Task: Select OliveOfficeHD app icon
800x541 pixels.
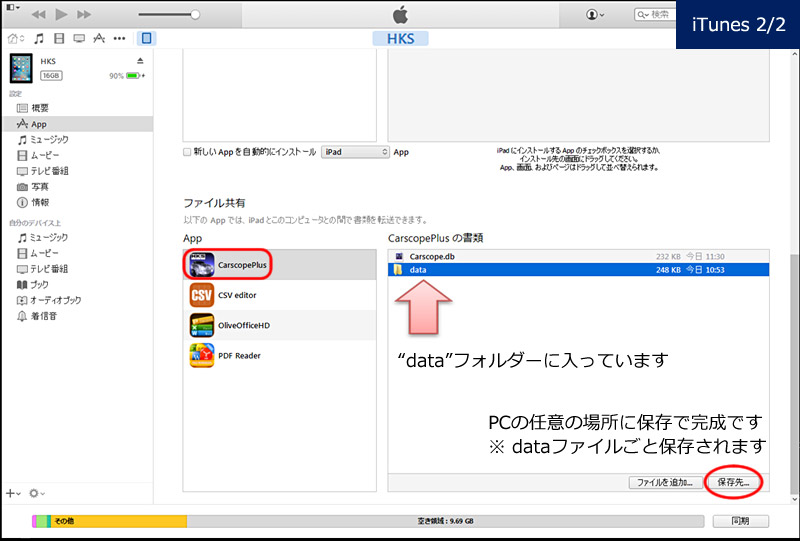Action: (202, 326)
